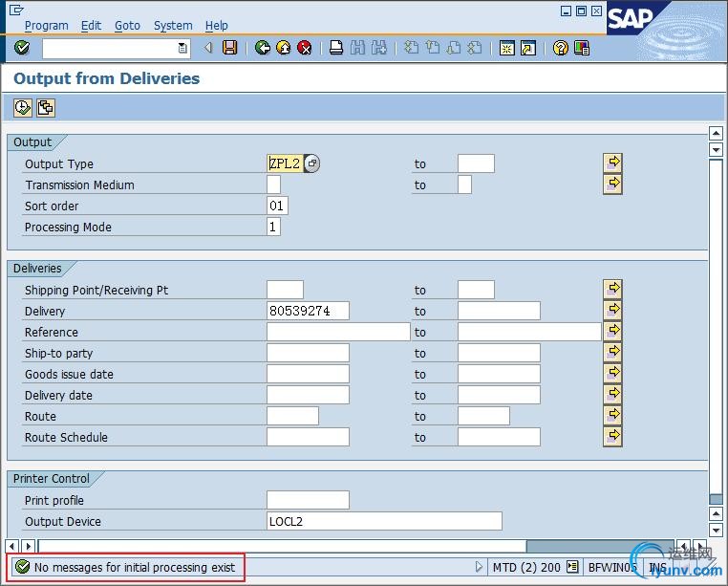Click the Output Device field
The height and width of the screenshot is (586, 728).
click(x=384, y=521)
